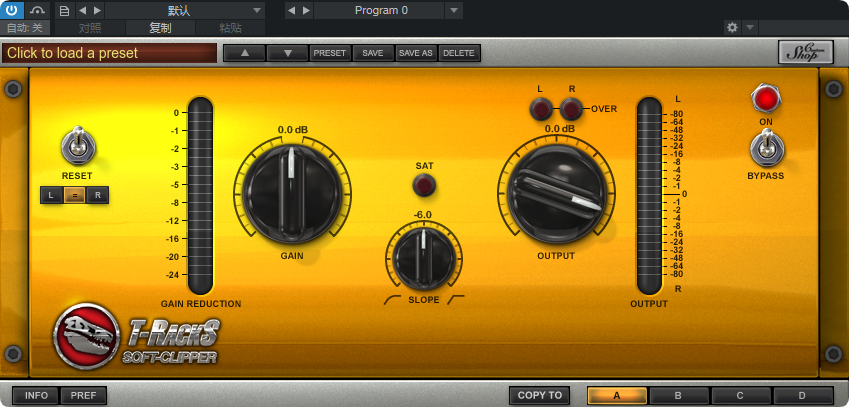Go to next host preset arrow
Image resolution: width=849 pixels, height=407 pixels.
tap(97, 10)
